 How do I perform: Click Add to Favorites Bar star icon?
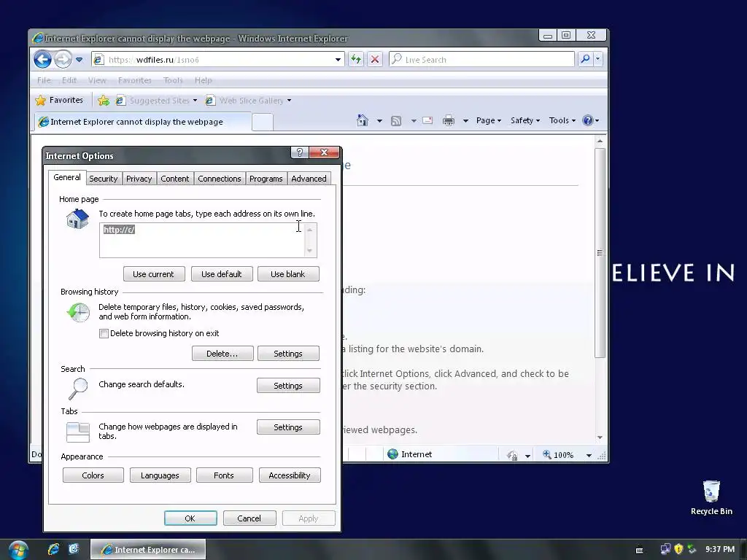[x=104, y=101]
